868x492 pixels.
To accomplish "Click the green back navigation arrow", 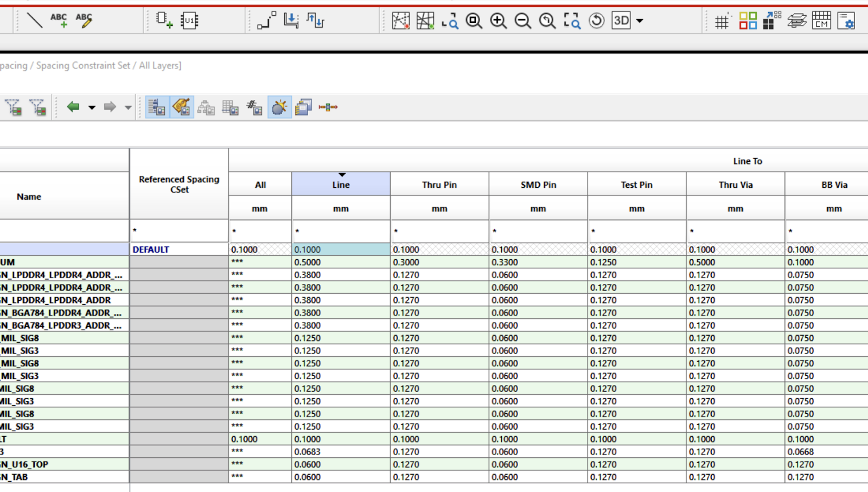I will coord(73,107).
